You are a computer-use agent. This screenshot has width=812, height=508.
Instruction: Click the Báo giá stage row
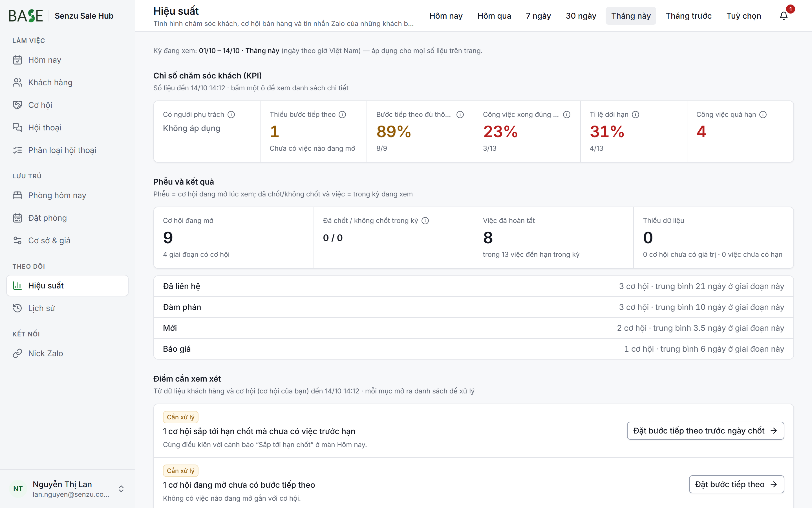473,349
